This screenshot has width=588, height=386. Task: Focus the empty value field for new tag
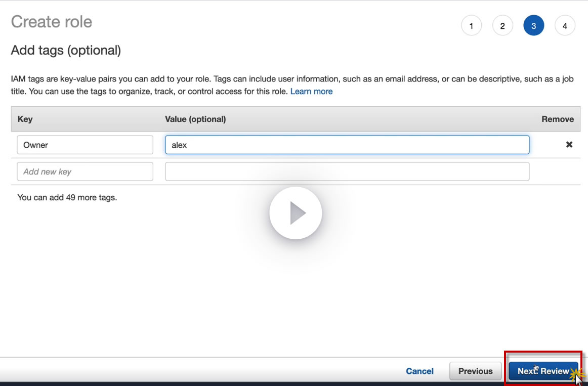[x=347, y=171]
